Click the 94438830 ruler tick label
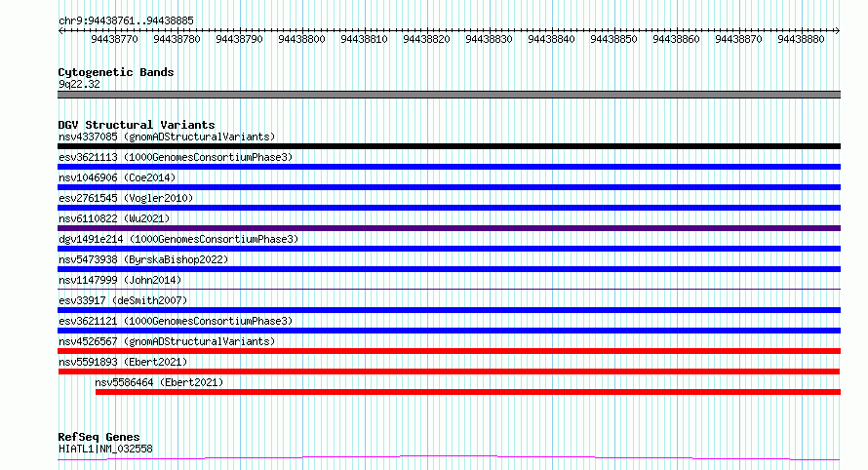 489,39
